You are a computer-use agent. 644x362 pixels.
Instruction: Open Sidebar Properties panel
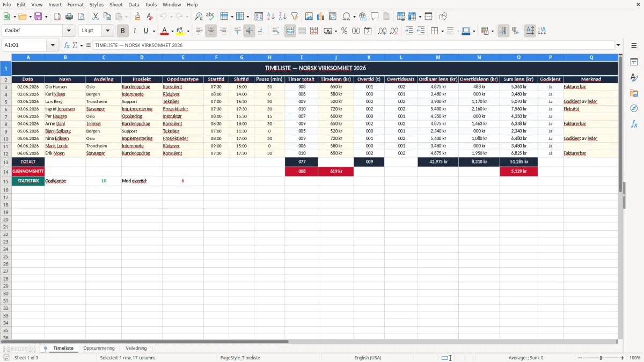click(x=634, y=62)
